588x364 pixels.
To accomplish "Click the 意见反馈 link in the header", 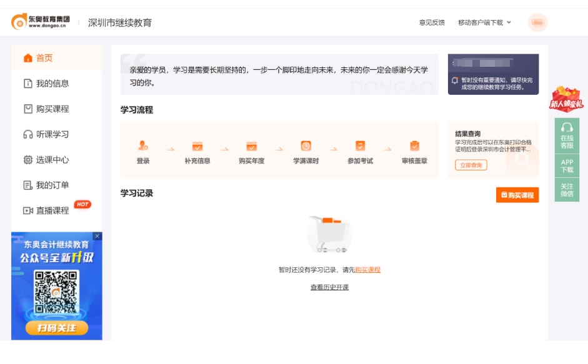I will click(432, 21).
